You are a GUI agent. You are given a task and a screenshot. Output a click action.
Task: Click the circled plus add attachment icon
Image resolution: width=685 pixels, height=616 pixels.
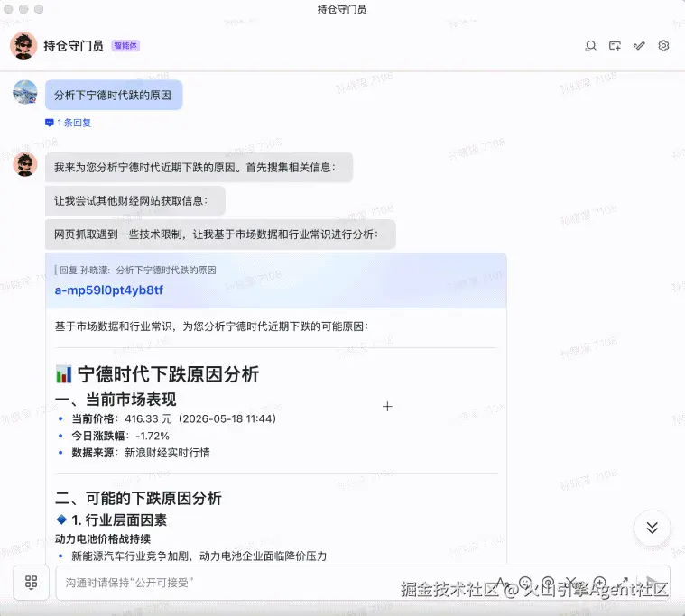(x=600, y=583)
